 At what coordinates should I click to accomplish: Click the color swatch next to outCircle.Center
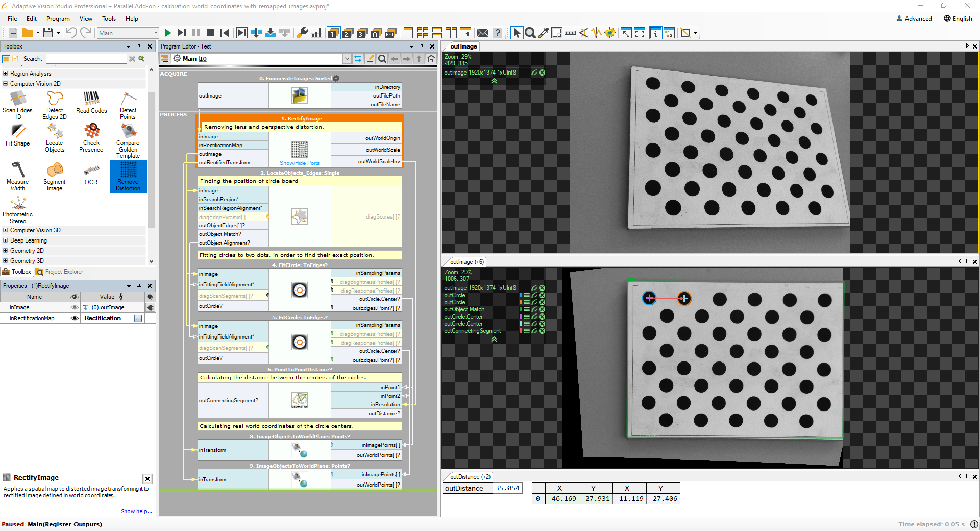(521, 317)
